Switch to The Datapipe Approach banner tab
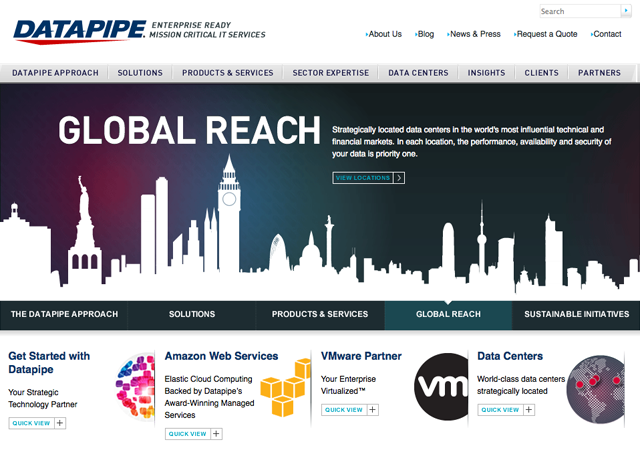This screenshot has width=640, height=450. (x=64, y=314)
